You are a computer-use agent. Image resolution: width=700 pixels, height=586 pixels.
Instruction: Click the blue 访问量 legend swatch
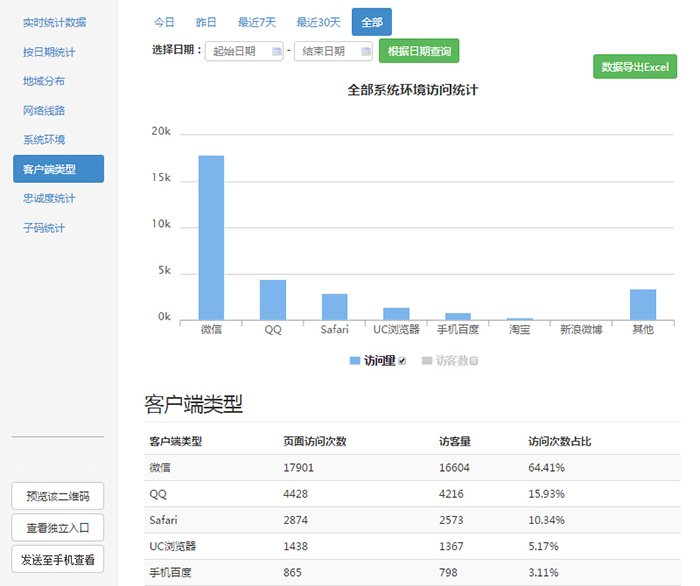[355, 360]
